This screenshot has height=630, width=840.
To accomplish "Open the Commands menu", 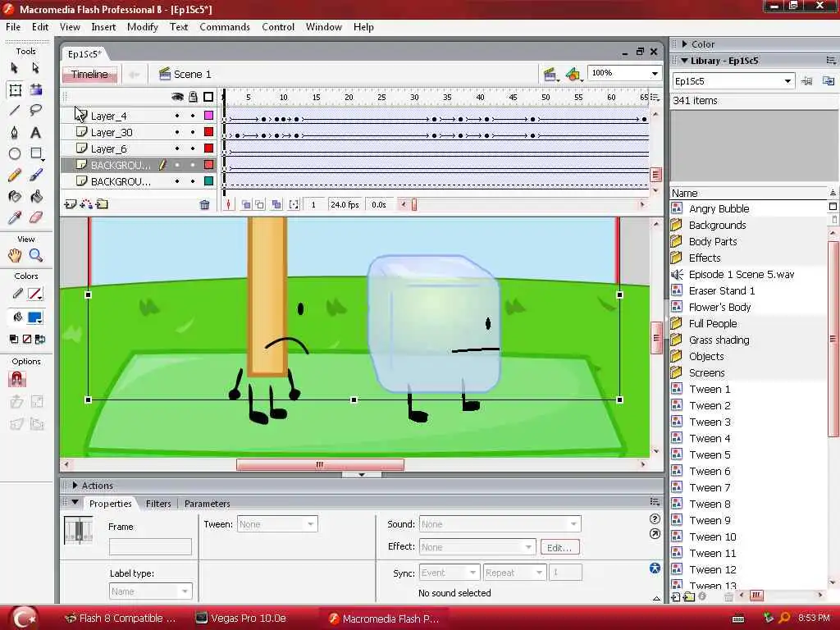I will point(225,27).
